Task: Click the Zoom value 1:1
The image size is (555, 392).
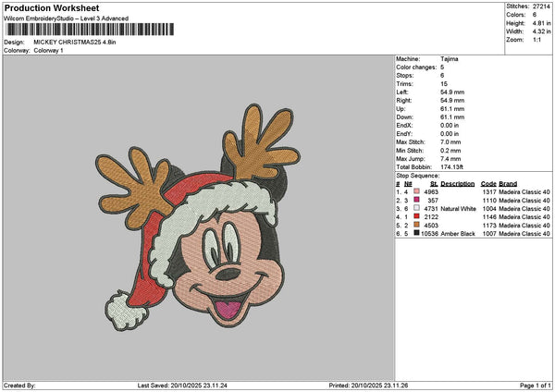Action: click(x=536, y=40)
